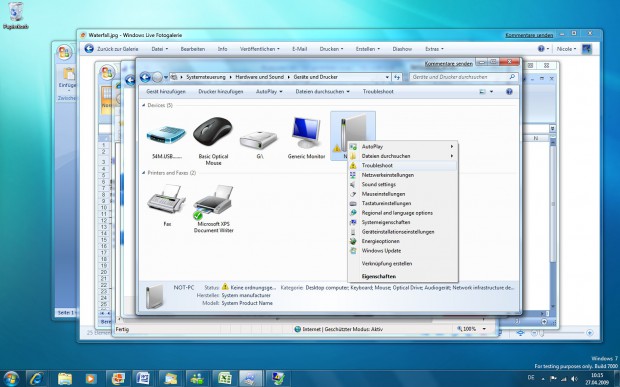Switch to Word via its taskbar icon
The width and height of the screenshot is (620, 387).
click(x=143, y=378)
